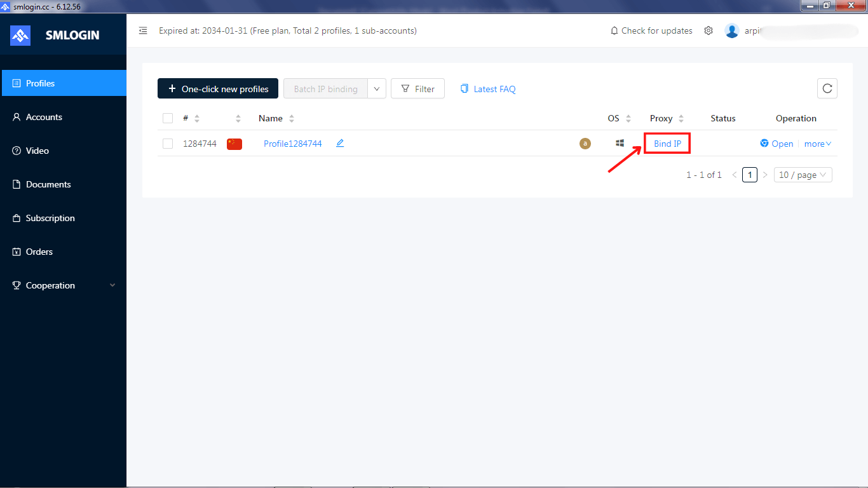
Task: Click the sidebar collapse icon near the top
Action: point(143,30)
